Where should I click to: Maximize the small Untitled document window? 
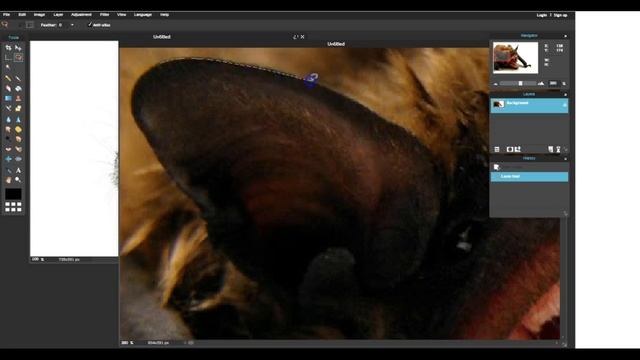tap(295, 37)
